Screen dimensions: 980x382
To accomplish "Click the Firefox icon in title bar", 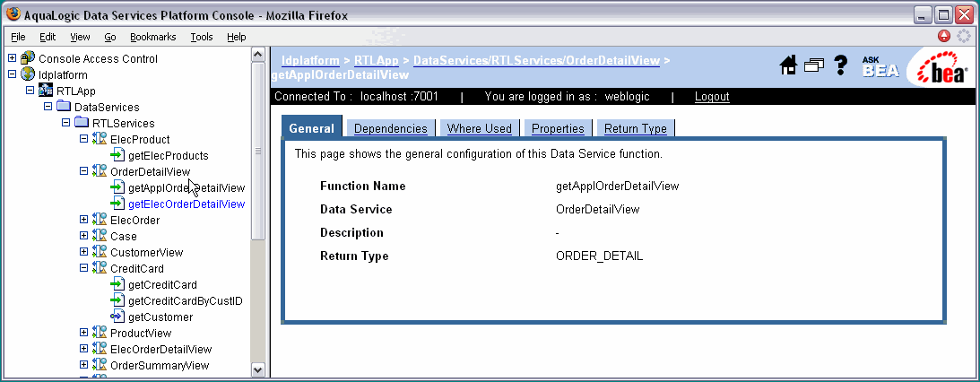I will pyautogui.click(x=13, y=13).
